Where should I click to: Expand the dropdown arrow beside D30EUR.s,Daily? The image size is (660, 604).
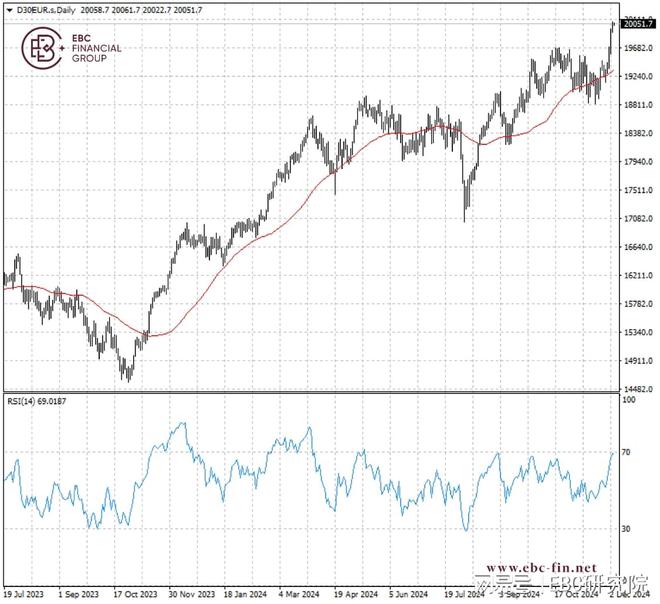(x=8, y=8)
